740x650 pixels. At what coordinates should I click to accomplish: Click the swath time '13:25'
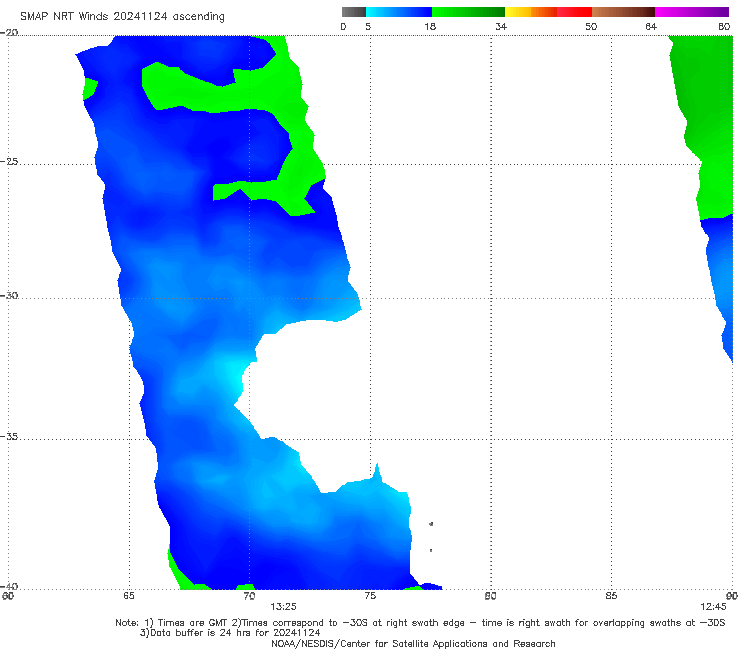(x=283, y=607)
